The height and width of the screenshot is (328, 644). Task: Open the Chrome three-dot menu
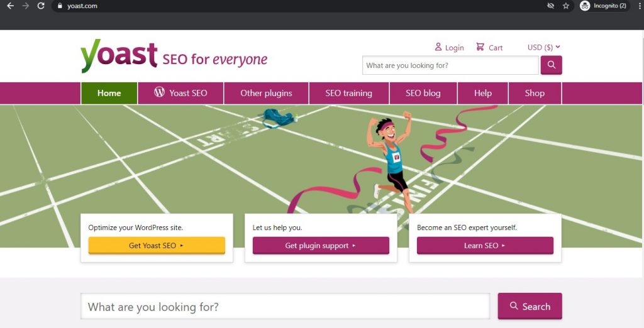pos(640,6)
